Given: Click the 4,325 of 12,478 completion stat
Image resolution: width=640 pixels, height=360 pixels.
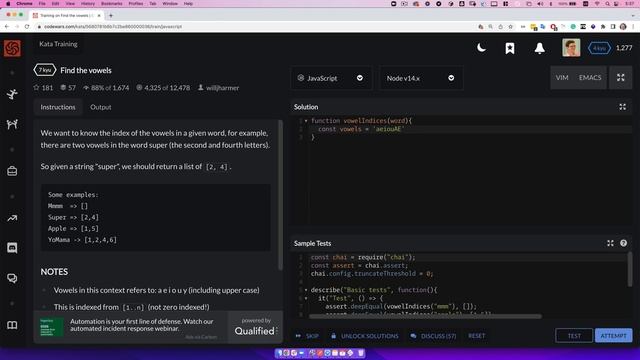Looking at the screenshot, I should pyautogui.click(x=163, y=88).
